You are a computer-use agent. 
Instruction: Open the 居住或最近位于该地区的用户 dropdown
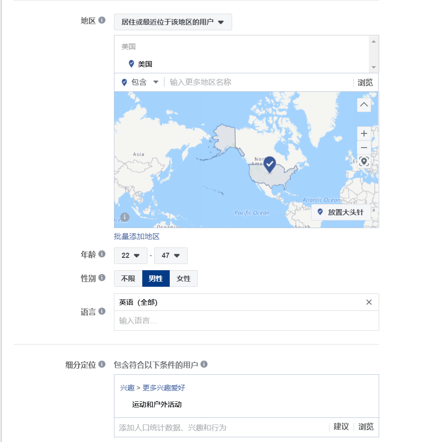click(173, 22)
